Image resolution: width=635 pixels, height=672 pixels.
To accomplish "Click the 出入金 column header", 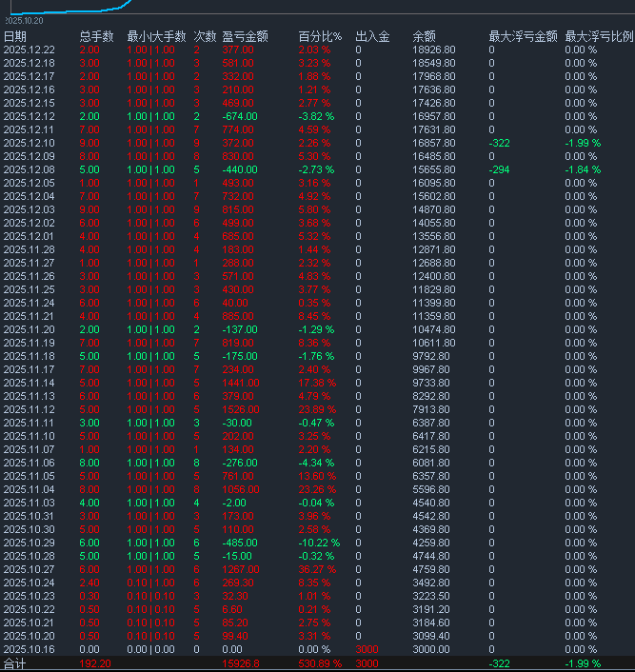I will tap(372, 36).
